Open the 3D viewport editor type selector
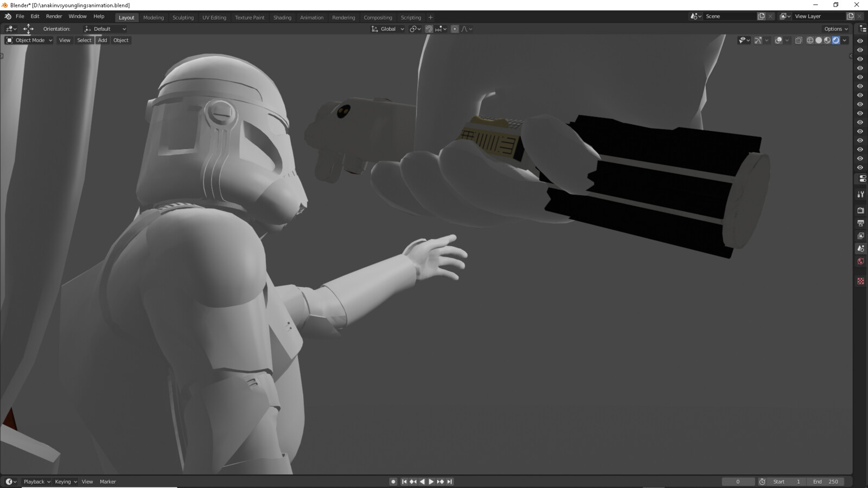The width and height of the screenshot is (868, 488). pyautogui.click(x=11, y=29)
